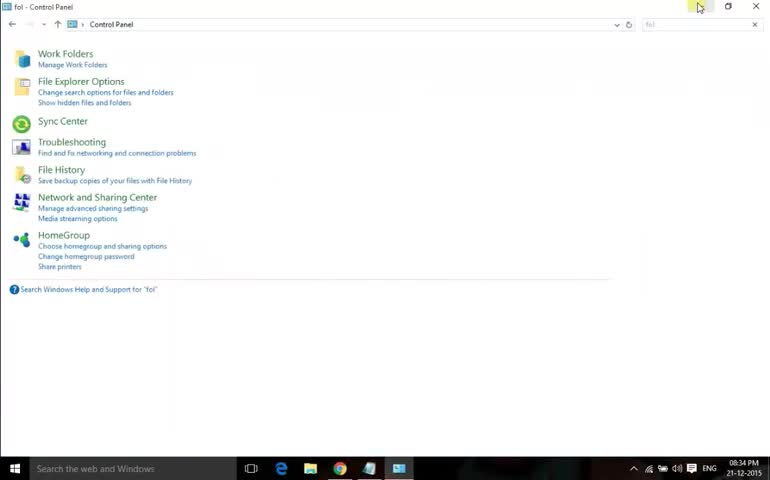Click Manage advanced sharing settings
The height and width of the screenshot is (480, 770).
pyautogui.click(x=93, y=208)
